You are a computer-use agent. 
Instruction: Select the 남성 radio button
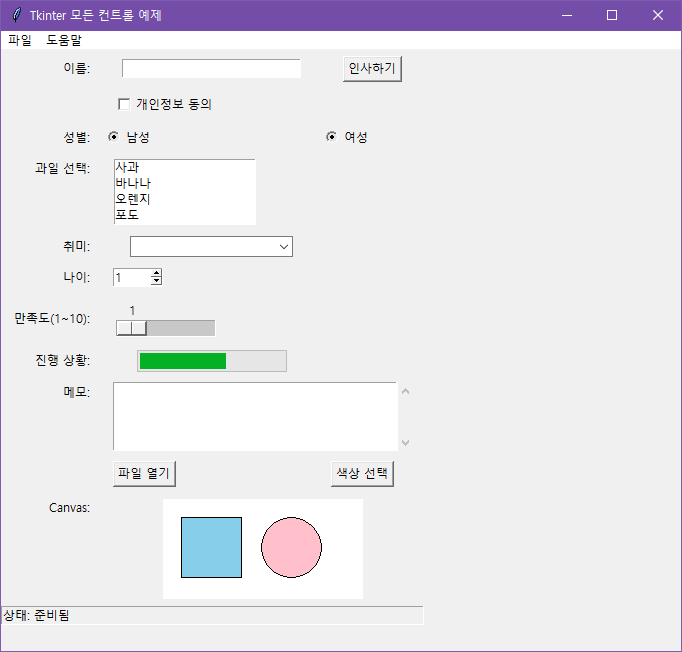click(x=113, y=137)
